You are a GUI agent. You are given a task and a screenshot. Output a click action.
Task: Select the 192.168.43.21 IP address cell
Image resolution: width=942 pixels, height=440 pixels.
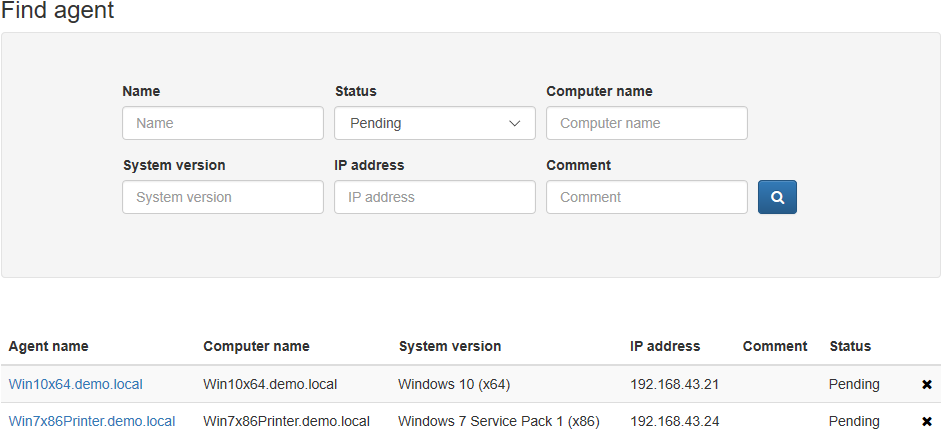[675, 384]
